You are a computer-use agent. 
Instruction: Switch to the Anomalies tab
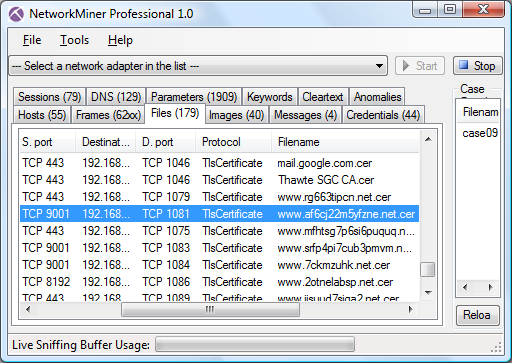coord(377,97)
